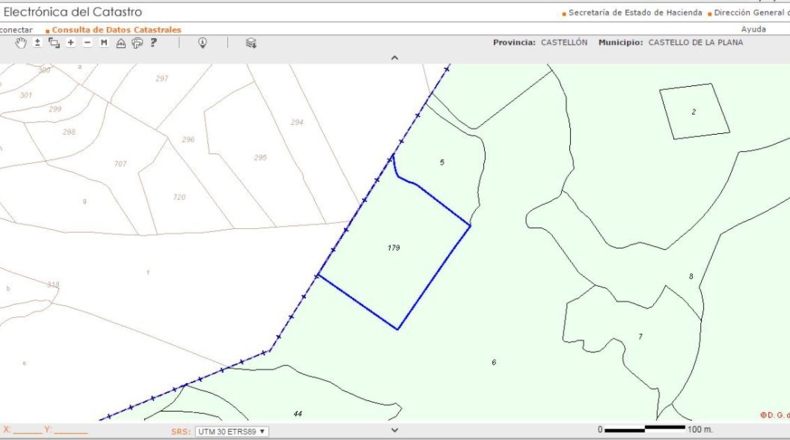Select parcel 5 on the map
The height and width of the screenshot is (440, 790).
coord(442,162)
